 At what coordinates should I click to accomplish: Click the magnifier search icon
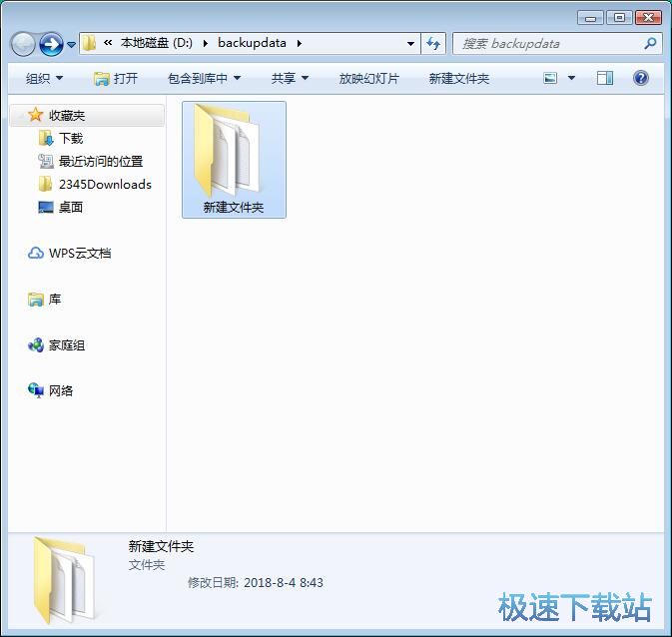tap(650, 43)
